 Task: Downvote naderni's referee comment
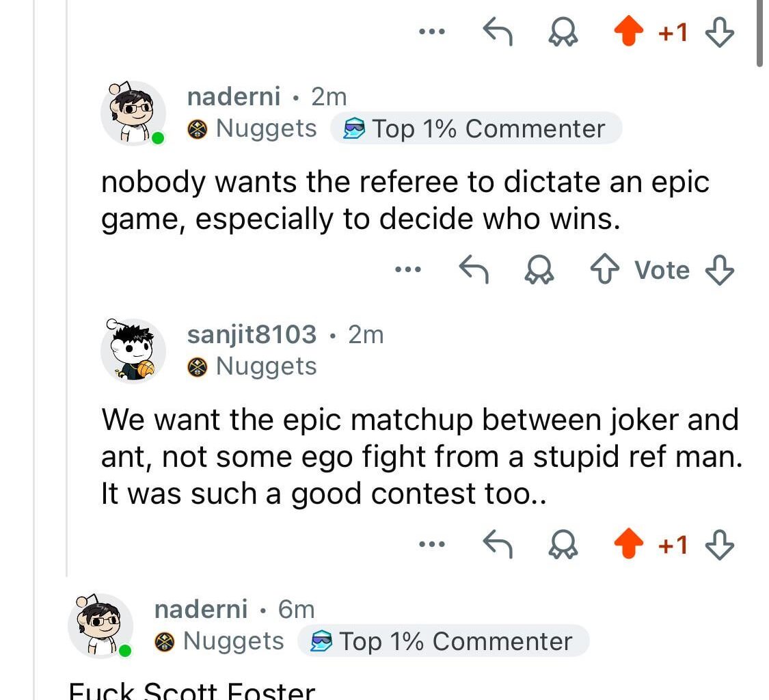point(719,269)
